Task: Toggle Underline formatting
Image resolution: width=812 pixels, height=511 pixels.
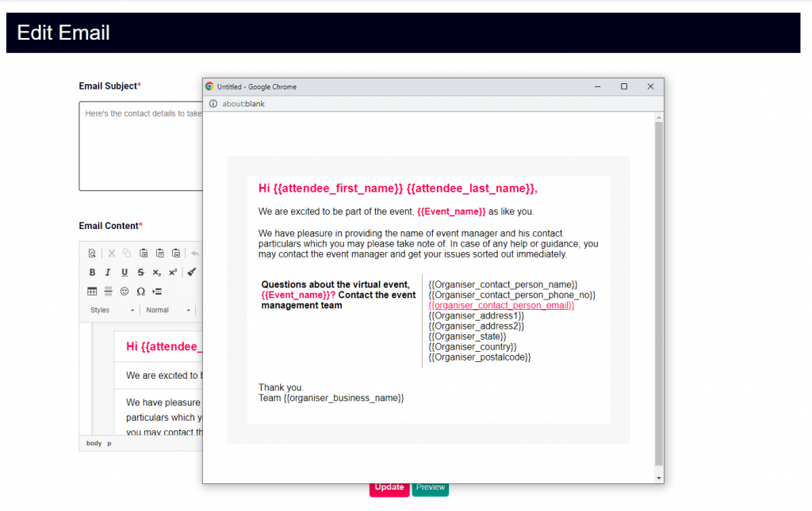Action: pos(124,272)
